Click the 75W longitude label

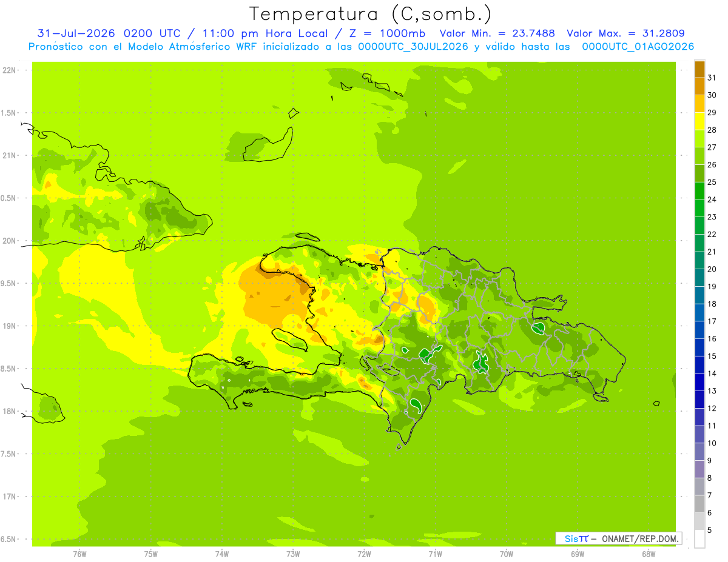click(x=151, y=554)
